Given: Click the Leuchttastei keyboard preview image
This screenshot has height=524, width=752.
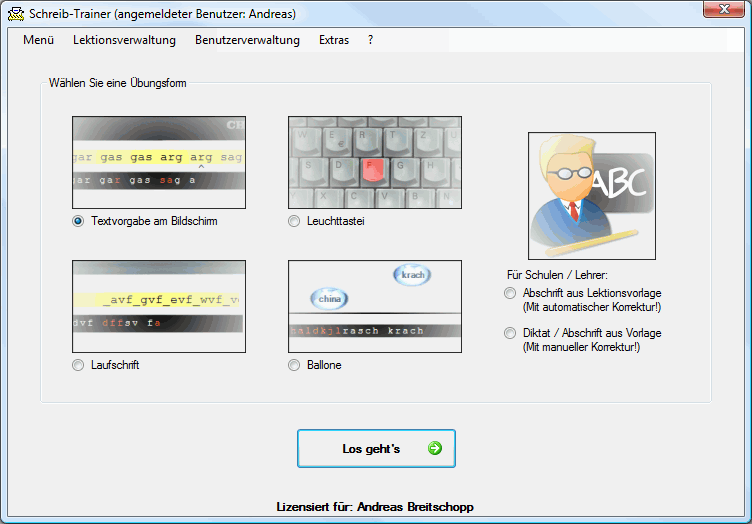Looking at the screenshot, I should (x=375, y=162).
